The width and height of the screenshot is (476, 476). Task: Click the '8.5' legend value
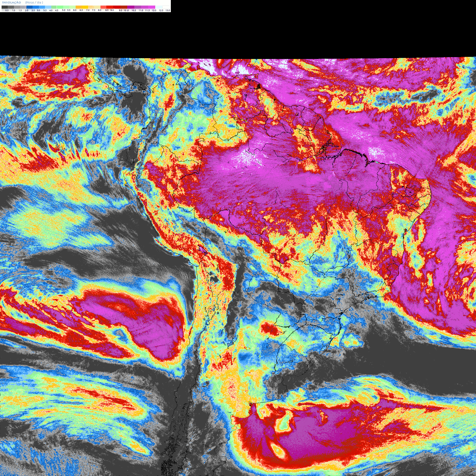pyautogui.click(x=107, y=10)
